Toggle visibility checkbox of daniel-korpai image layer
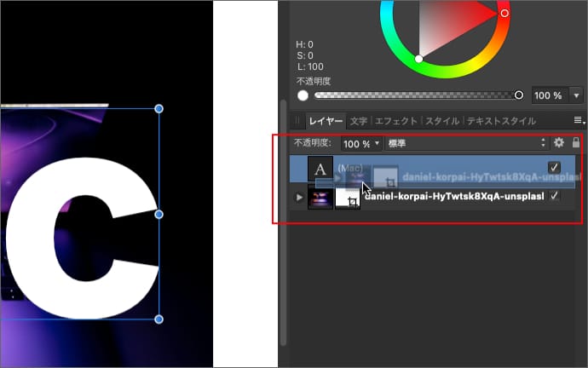Viewport: 588px width, 368px height. click(x=555, y=197)
